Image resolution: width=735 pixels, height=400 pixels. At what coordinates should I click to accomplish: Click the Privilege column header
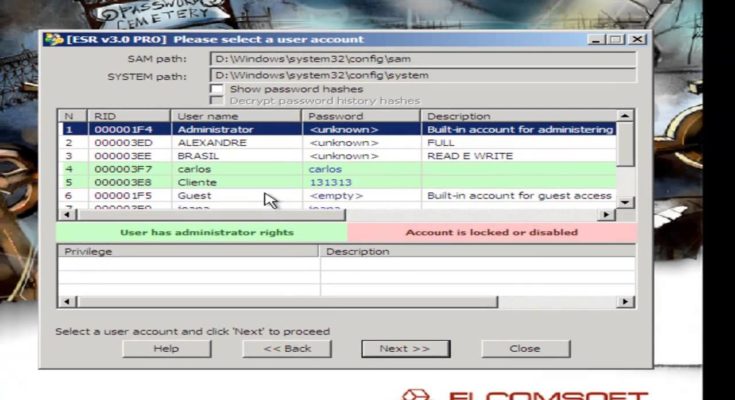(188, 251)
